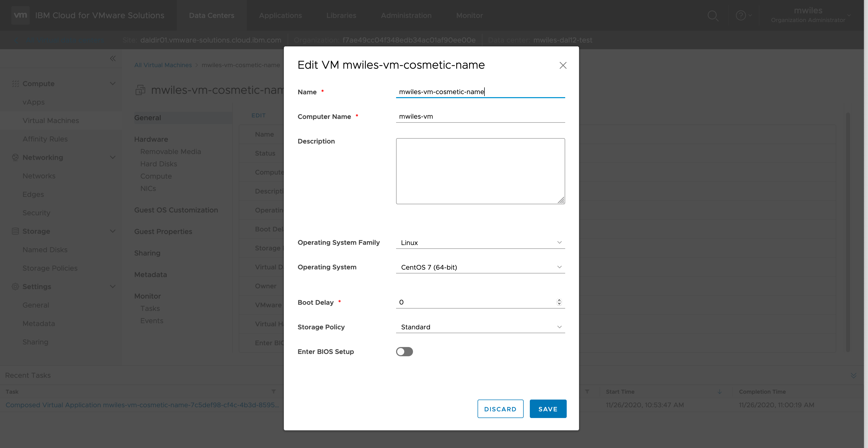This screenshot has height=448, width=868.
Task: Click into the Description text area
Action: tap(480, 171)
